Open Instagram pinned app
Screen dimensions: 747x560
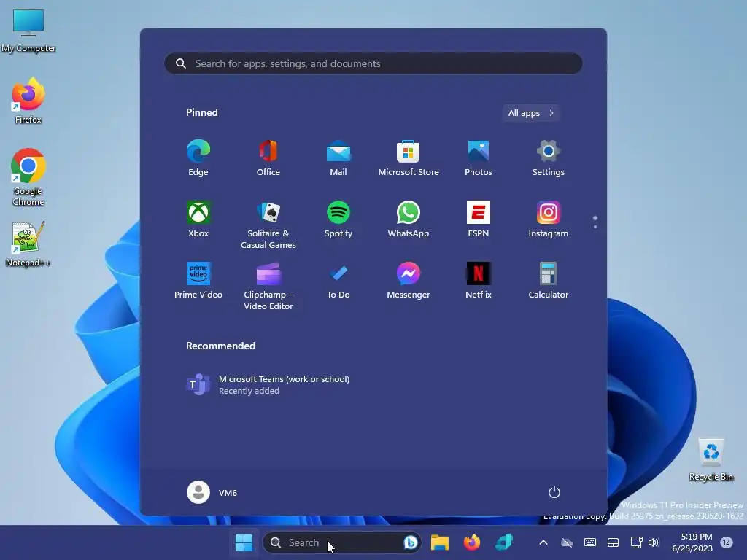pos(549,219)
